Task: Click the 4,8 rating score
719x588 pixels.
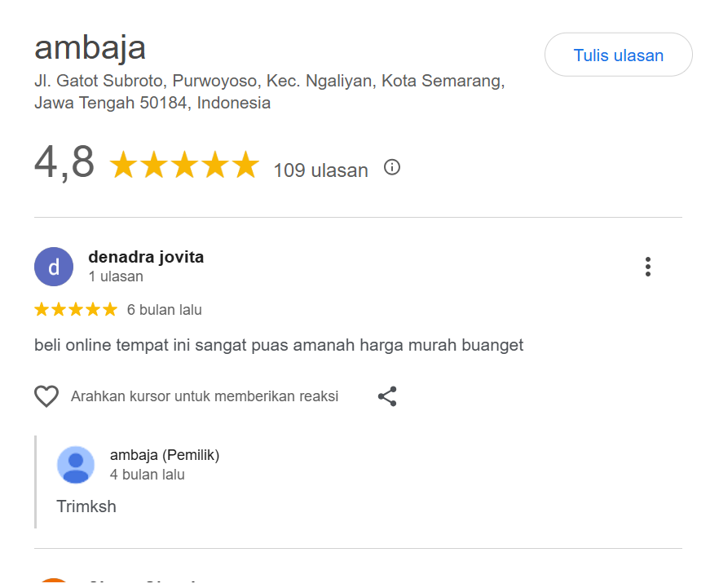Action: (x=64, y=161)
